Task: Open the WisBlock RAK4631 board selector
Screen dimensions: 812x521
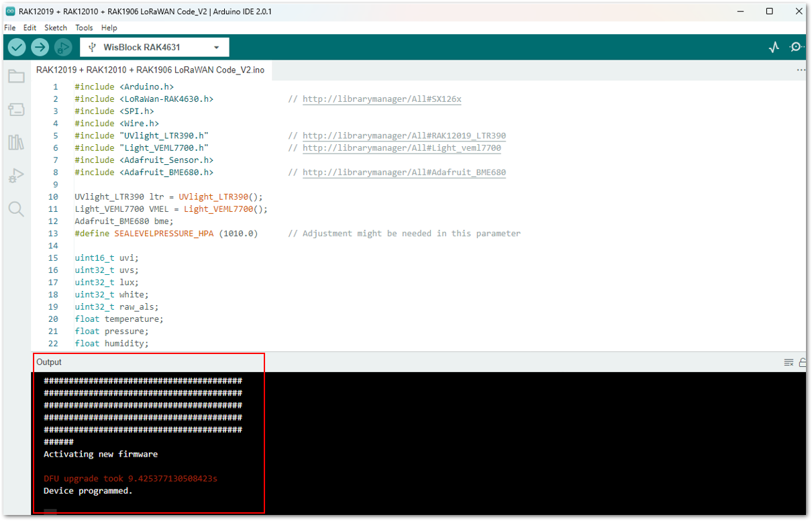Action: point(154,47)
